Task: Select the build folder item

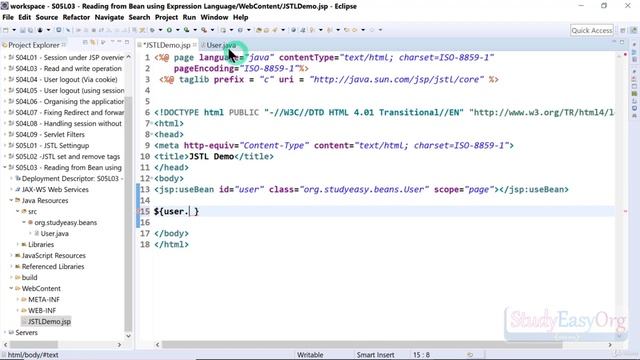Action: (x=29, y=278)
